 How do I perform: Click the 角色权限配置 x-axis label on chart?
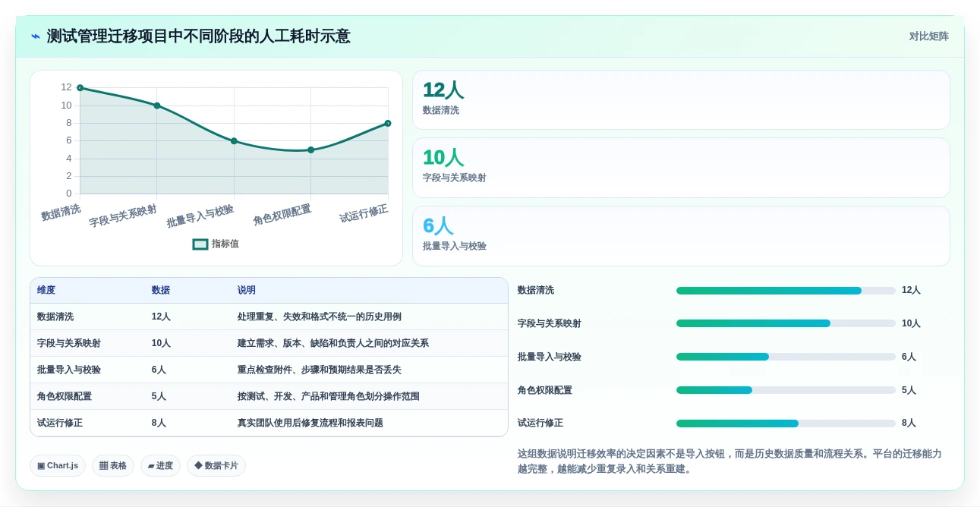282,215
